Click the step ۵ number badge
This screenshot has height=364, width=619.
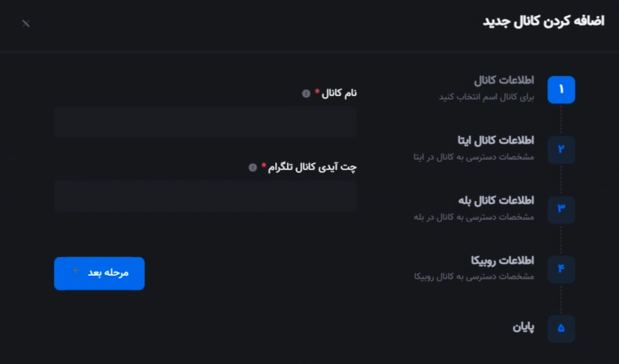[x=561, y=328]
